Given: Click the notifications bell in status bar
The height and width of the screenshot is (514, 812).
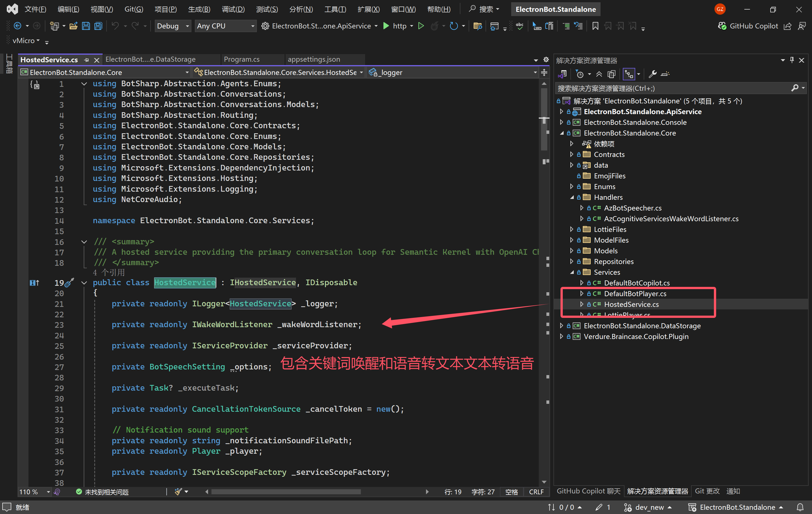Looking at the screenshot, I should tap(800, 507).
